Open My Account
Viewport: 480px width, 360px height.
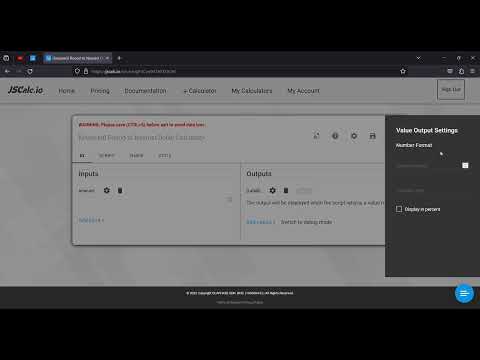tap(303, 91)
